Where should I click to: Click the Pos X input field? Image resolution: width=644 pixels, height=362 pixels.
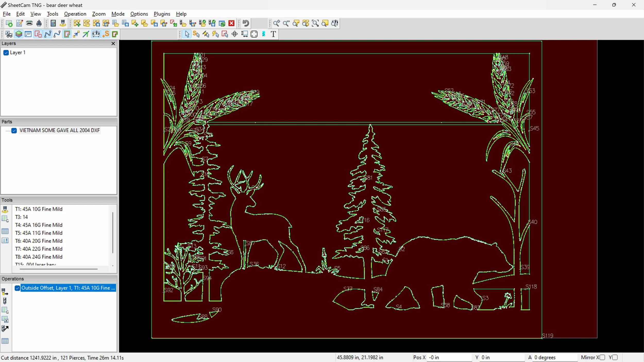click(449, 357)
